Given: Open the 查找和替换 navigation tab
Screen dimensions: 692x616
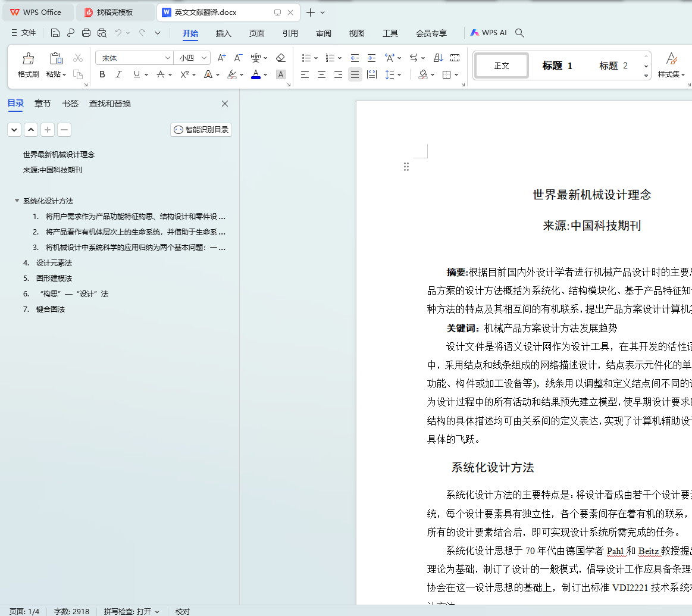Looking at the screenshot, I should [x=110, y=104].
